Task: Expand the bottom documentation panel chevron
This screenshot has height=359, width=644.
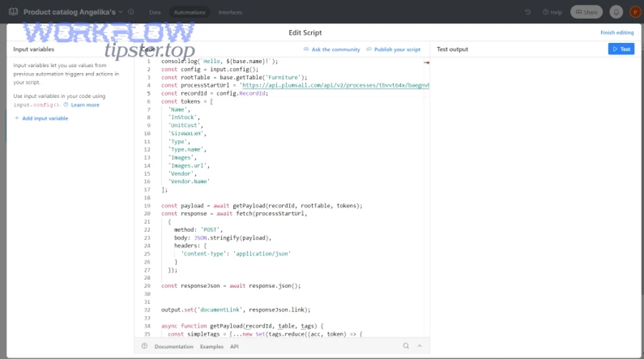Action: pyautogui.click(x=419, y=346)
